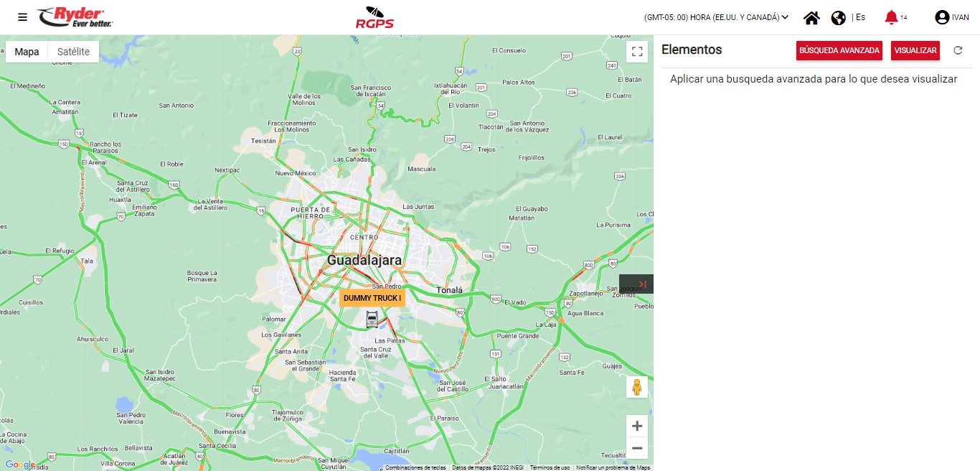Screen dimensions: 980x471
Task: Click the globe language icon
Action: [x=838, y=18]
